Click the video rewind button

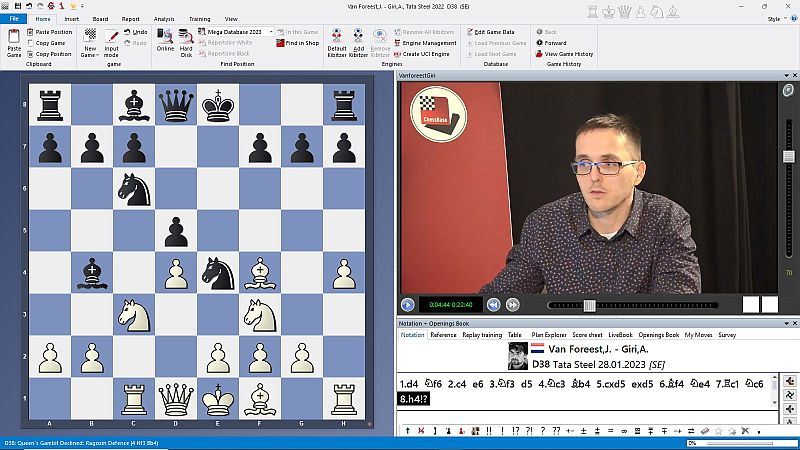click(493, 305)
